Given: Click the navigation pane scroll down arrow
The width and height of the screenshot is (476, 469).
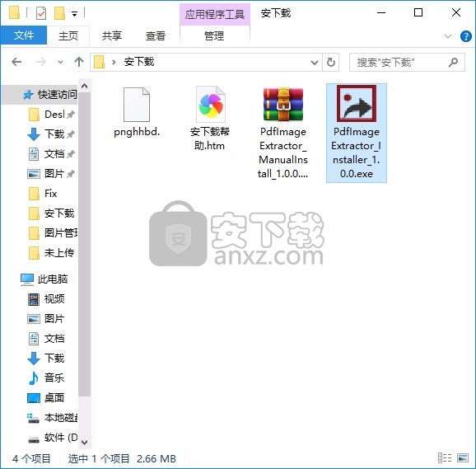Looking at the screenshot, I should [x=84, y=442].
